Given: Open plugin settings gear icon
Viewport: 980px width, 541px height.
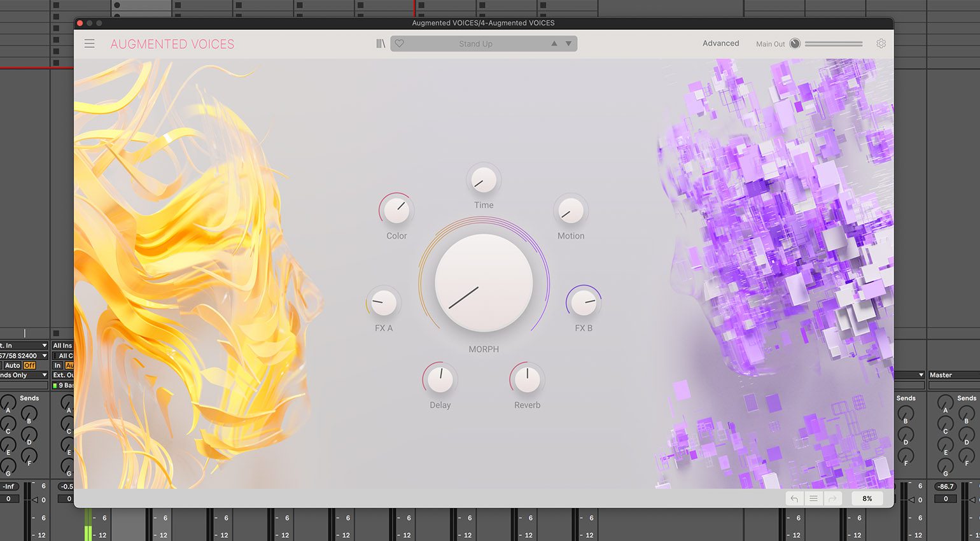Looking at the screenshot, I should pyautogui.click(x=881, y=44).
